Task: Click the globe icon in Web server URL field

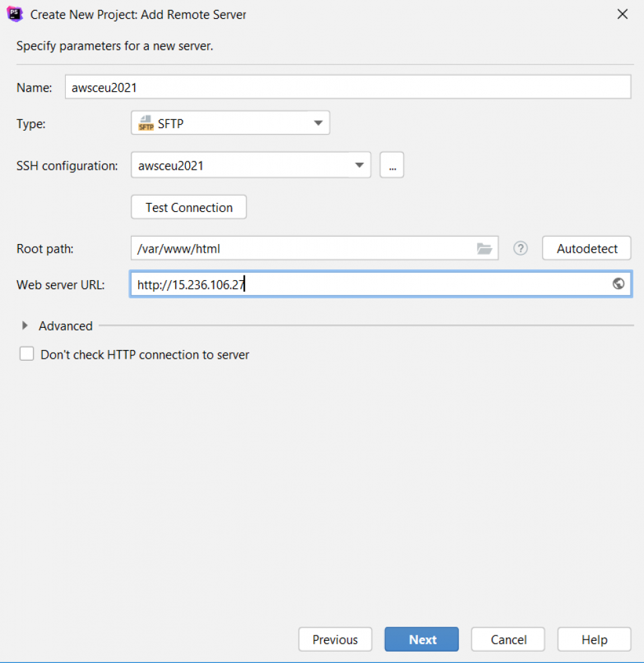Action: click(618, 284)
